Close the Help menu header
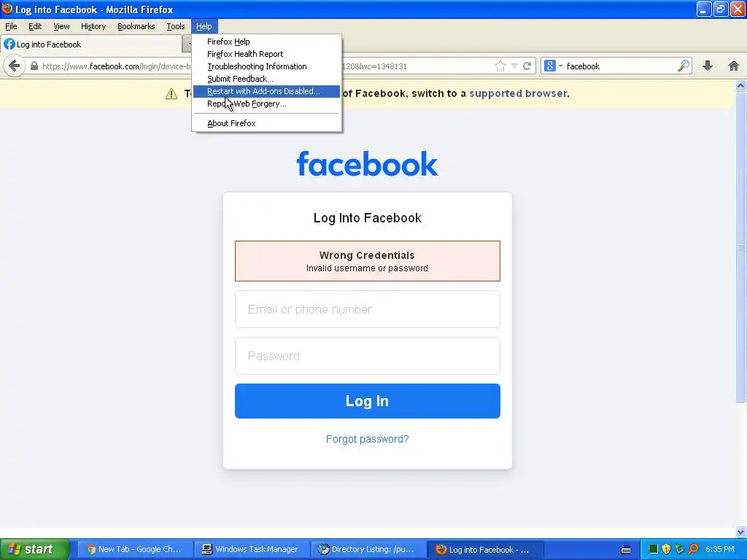 (x=204, y=26)
